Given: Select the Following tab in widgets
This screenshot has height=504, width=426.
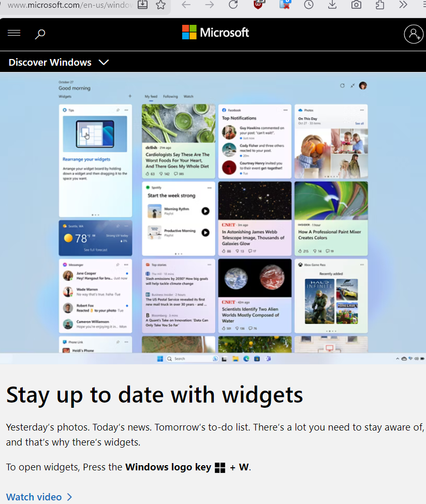Looking at the screenshot, I should (170, 96).
